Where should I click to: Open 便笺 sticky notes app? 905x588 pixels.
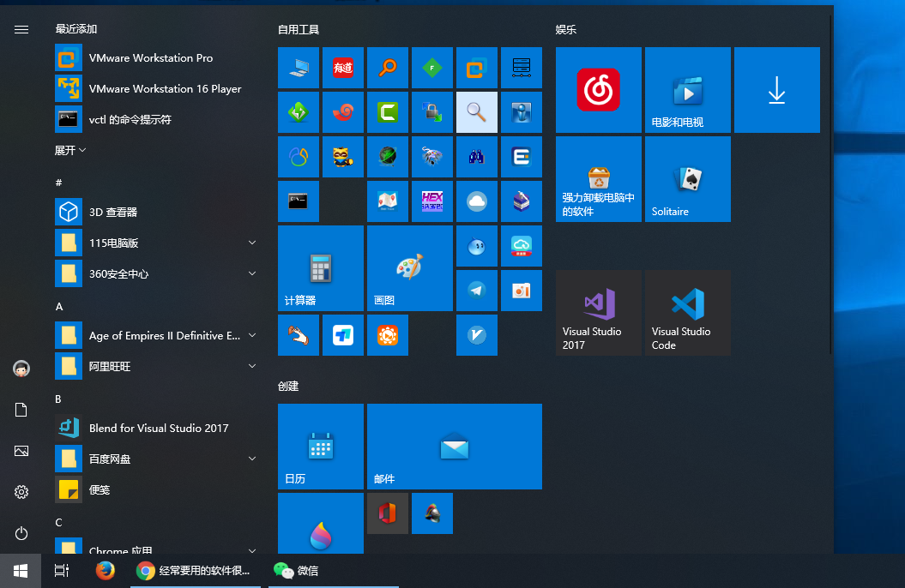[x=157, y=490]
